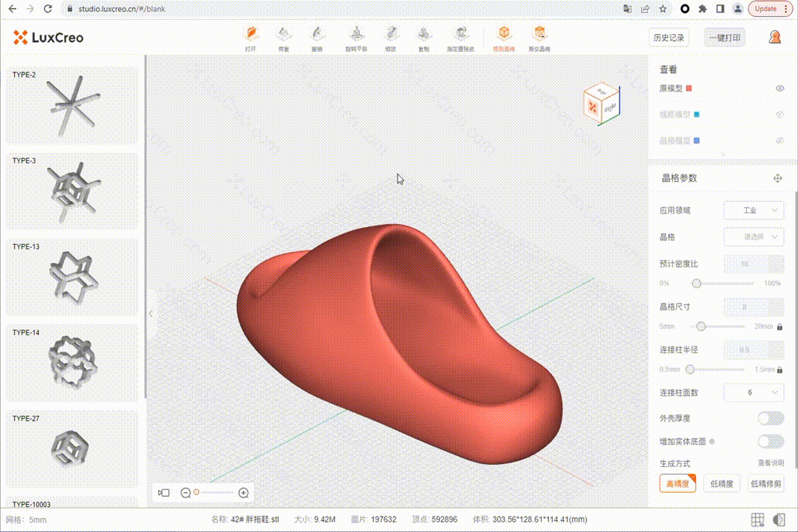This screenshot has height=532, width=798.
Task: Collapse the 查看 section handle
Action: (x=723, y=154)
